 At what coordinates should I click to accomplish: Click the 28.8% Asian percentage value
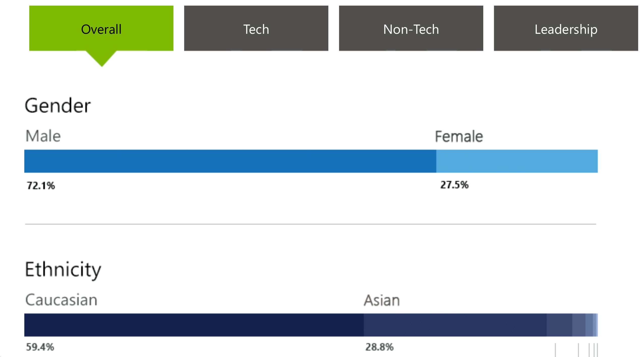point(379,347)
